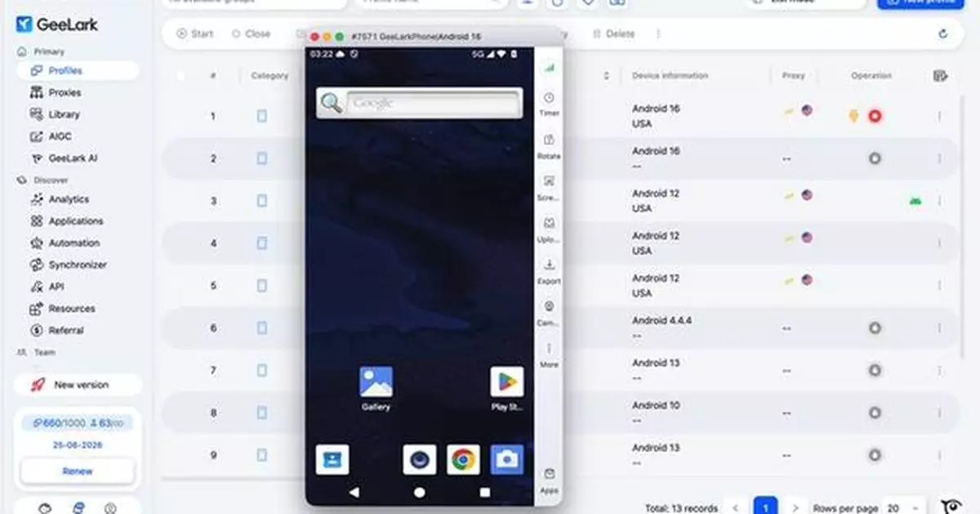Image resolution: width=980 pixels, height=514 pixels.
Task: Open the round dark lens app in dock
Action: click(x=420, y=460)
